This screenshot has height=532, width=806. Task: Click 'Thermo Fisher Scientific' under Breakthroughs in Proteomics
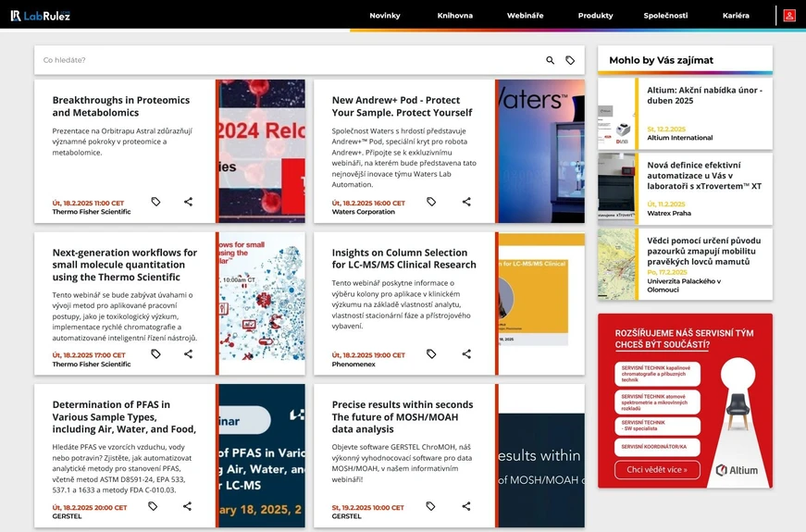click(92, 212)
